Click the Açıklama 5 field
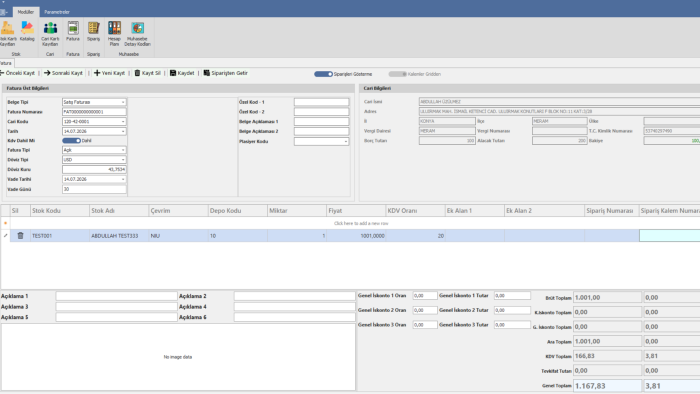 tap(117, 317)
